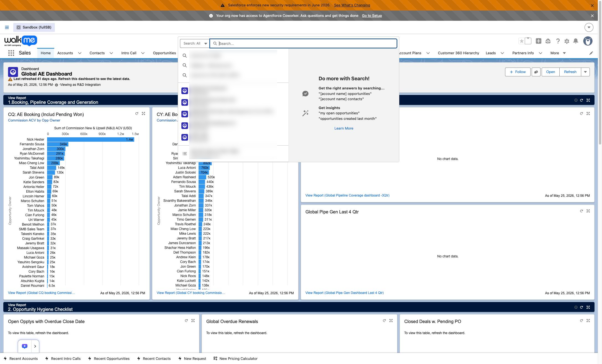Screen dimensions: 602x364
Task: Open the dashboard actions dropdown next to Refresh
Action: coord(585,72)
